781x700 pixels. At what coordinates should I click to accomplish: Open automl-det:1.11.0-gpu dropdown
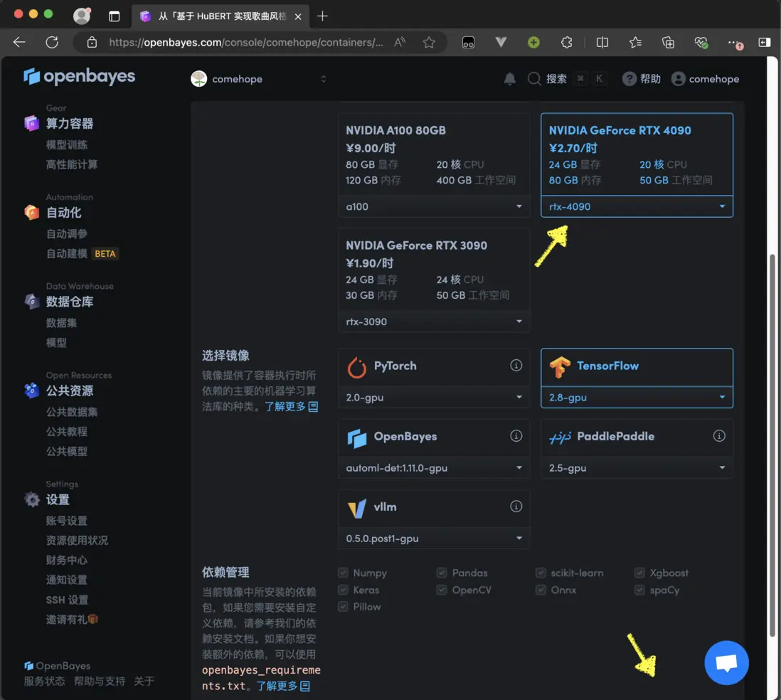(x=434, y=468)
